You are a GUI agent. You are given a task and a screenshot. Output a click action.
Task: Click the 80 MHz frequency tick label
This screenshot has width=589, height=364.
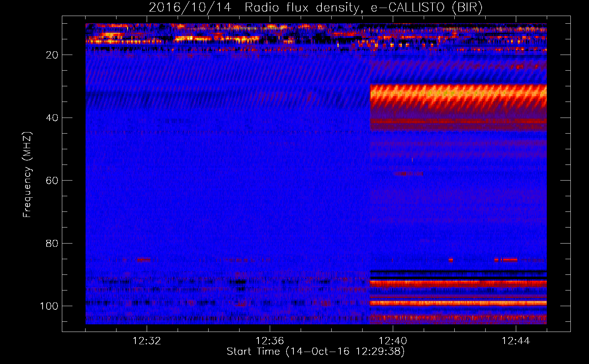point(52,244)
